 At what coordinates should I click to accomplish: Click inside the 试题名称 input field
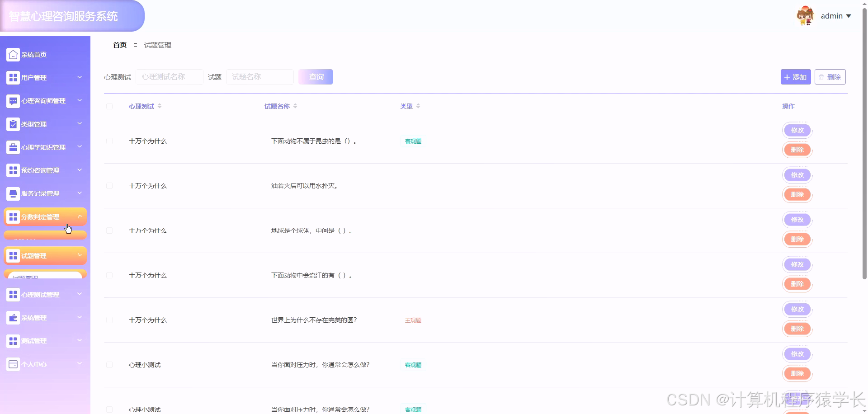tap(260, 76)
